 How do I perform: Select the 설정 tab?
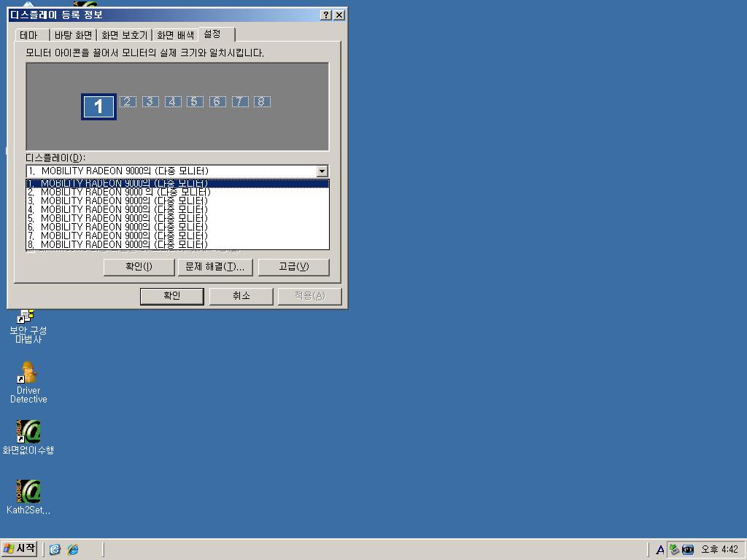(x=216, y=34)
